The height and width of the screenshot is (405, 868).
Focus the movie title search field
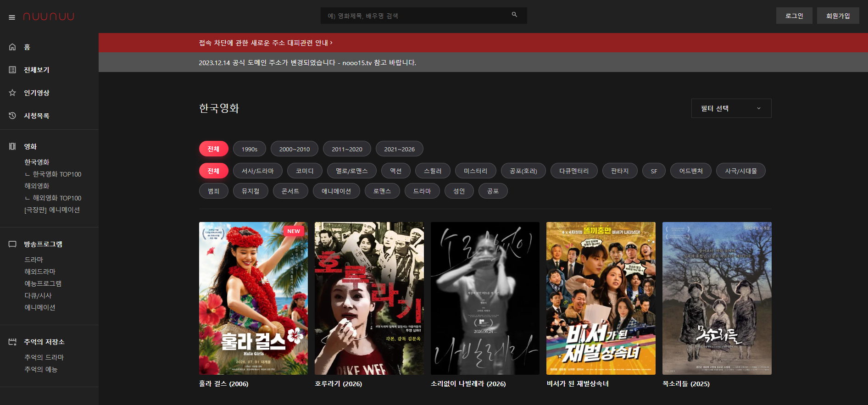pos(423,16)
